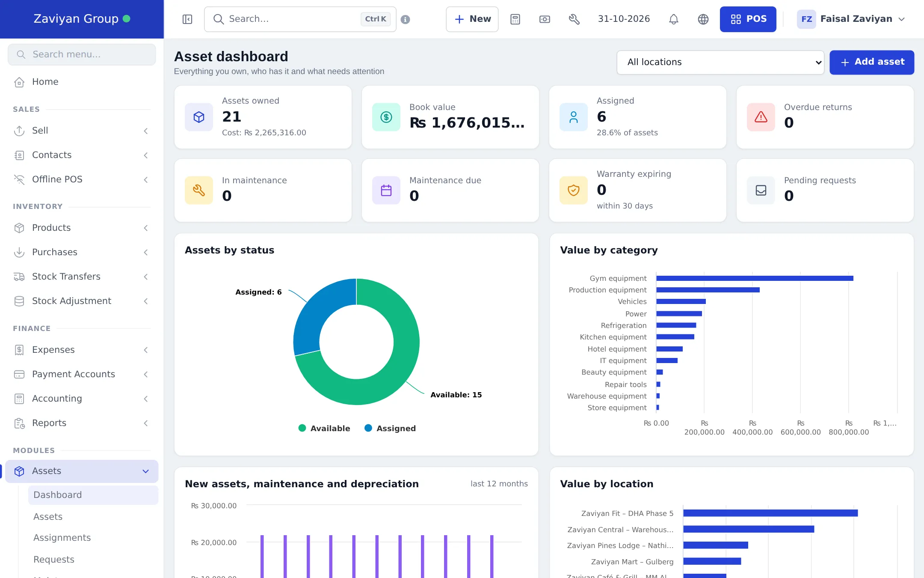This screenshot has height=578, width=924.
Task: Focus the top Search field
Action: (x=300, y=19)
